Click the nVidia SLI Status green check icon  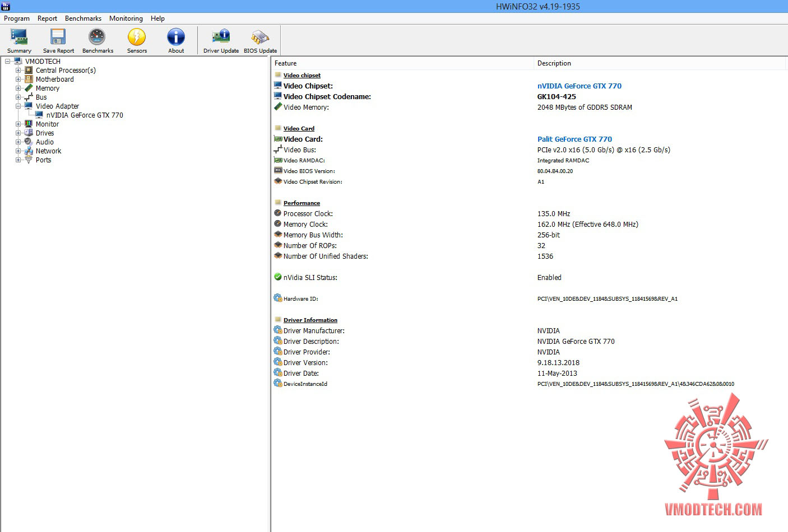pyautogui.click(x=277, y=277)
